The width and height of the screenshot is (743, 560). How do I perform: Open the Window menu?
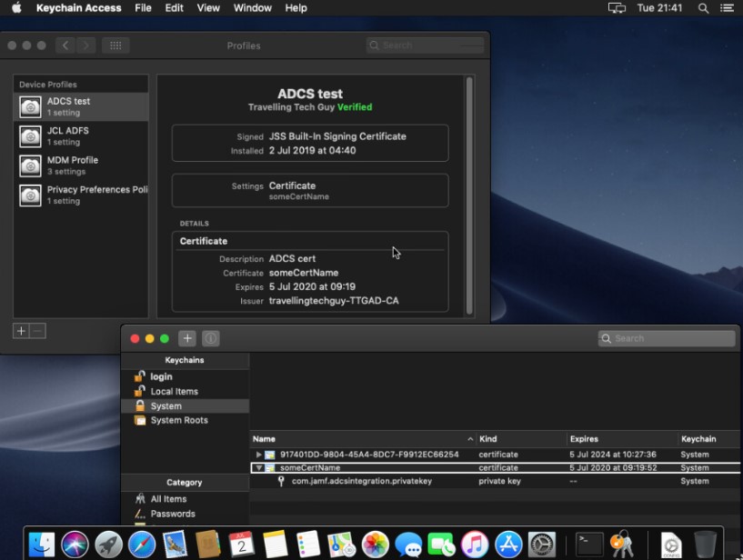click(252, 8)
